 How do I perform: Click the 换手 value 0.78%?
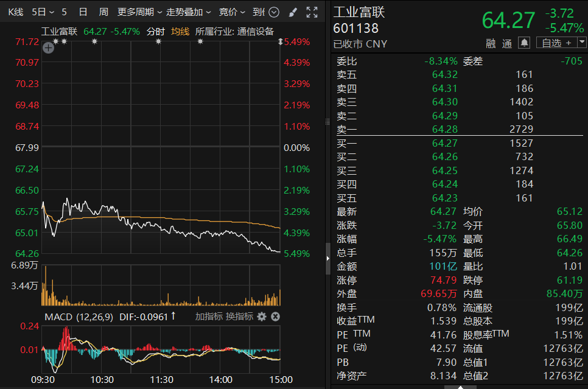(442, 308)
